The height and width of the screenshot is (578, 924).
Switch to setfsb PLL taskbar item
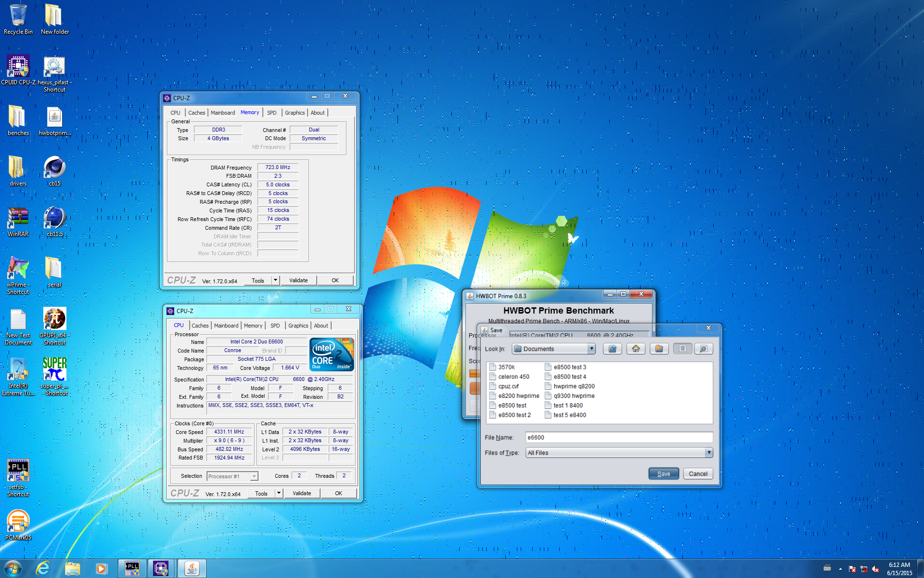132,569
